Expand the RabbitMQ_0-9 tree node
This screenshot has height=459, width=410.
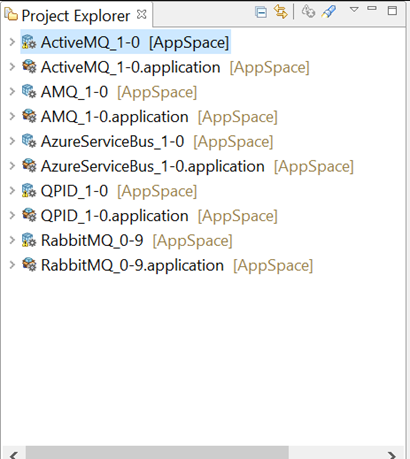point(12,240)
